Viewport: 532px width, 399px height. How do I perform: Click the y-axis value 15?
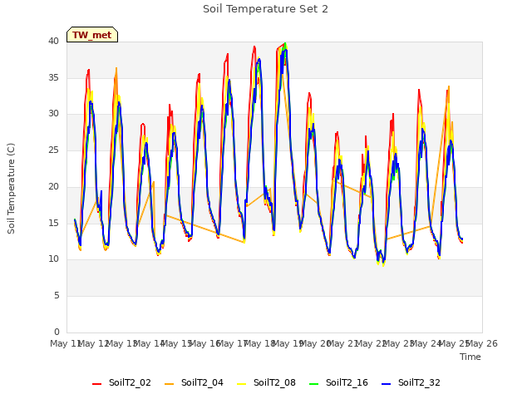(53, 223)
